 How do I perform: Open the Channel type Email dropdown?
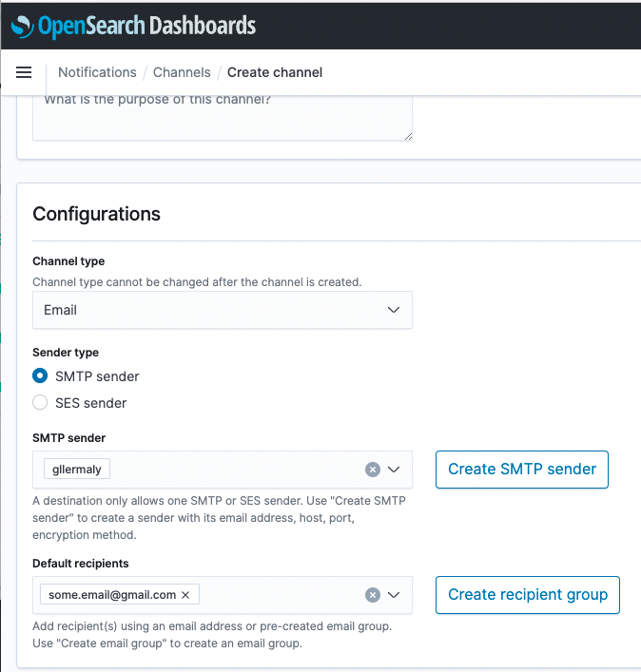(223, 310)
